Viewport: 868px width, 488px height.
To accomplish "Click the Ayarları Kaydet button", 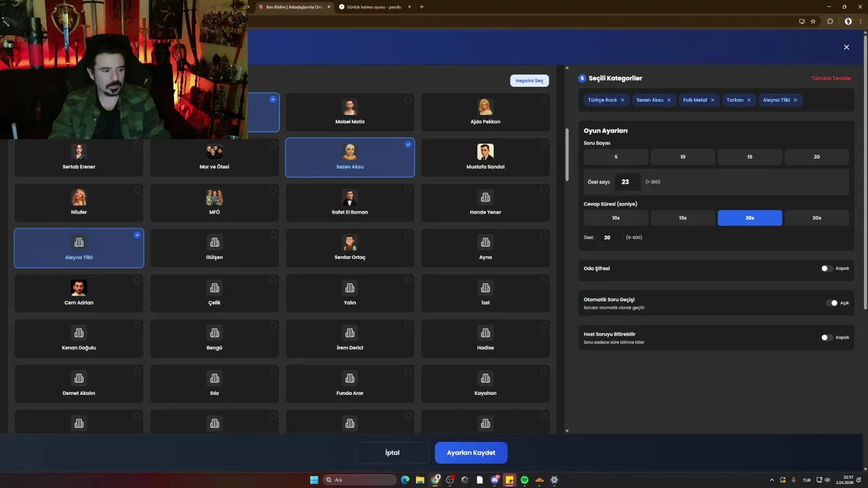I will coord(471,453).
